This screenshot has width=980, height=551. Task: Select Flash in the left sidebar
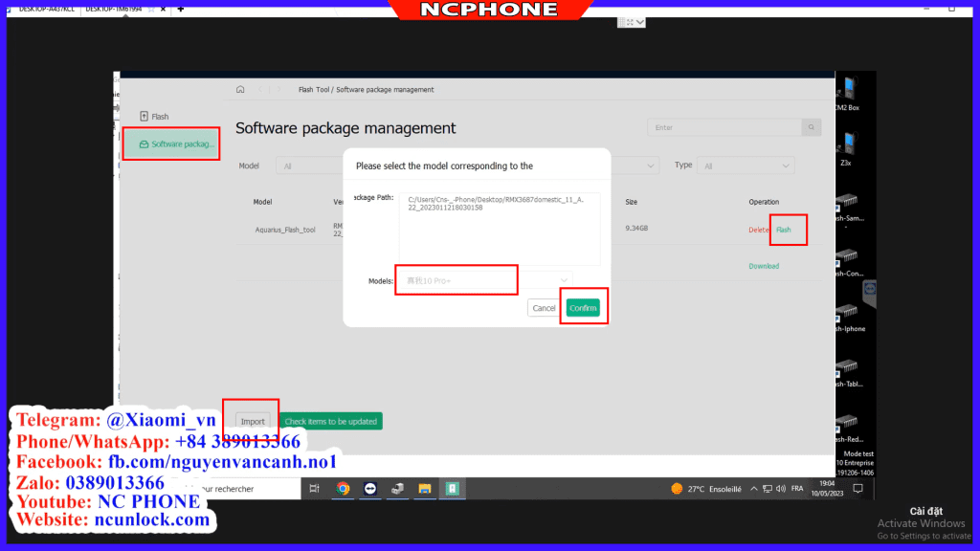(155, 116)
